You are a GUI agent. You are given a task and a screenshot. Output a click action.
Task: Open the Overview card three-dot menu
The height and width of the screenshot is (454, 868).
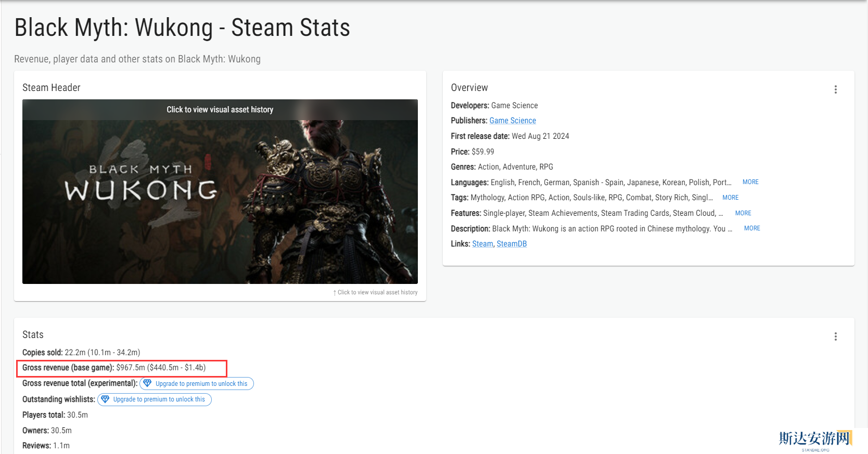coord(835,89)
